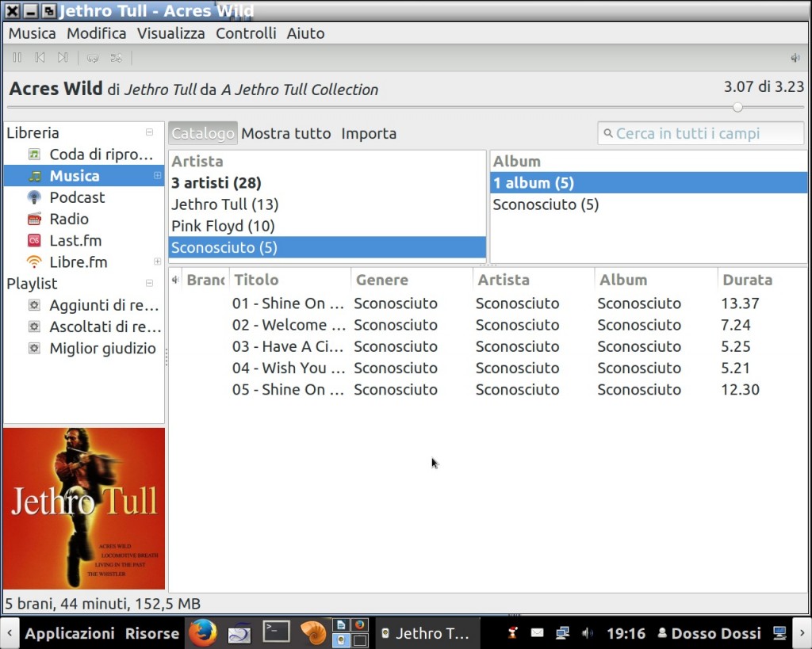Image resolution: width=812 pixels, height=649 pixels.
Task: Click the Jethro Tull album cover art
Action: (84, 508)
